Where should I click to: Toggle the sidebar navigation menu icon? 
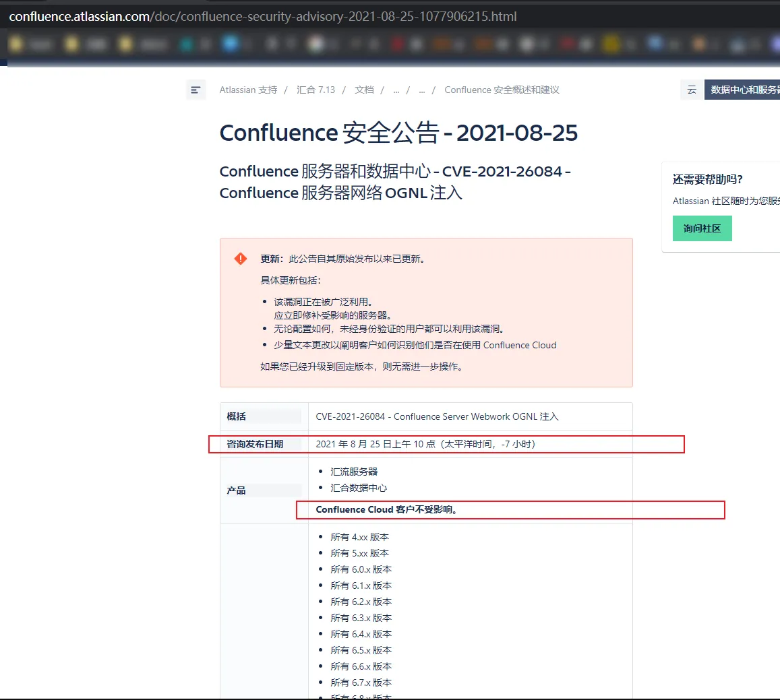tap(196, 90)
